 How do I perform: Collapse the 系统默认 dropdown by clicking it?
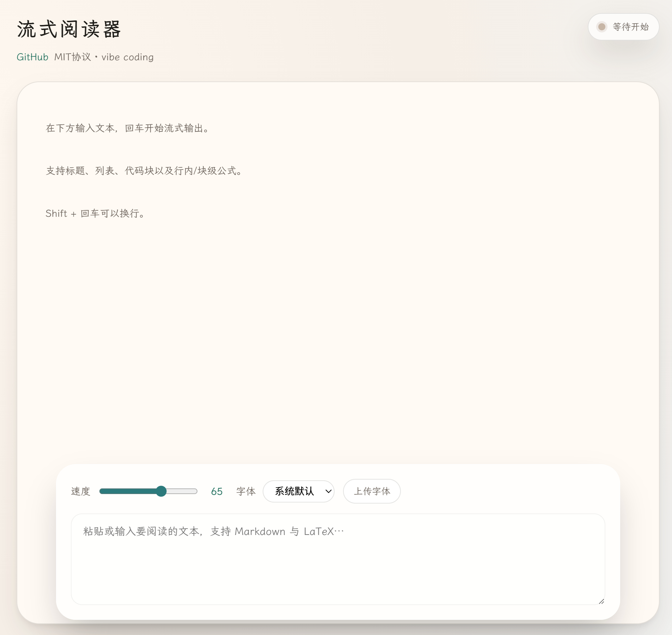click(x=298, y=491)
